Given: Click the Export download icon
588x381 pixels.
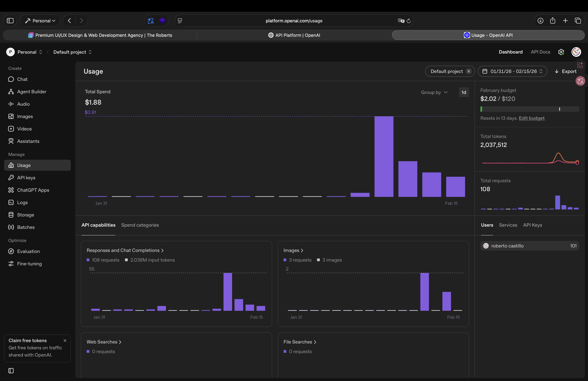Looking at the screenshot, I should pyautogui.click(x=556, y=71).
